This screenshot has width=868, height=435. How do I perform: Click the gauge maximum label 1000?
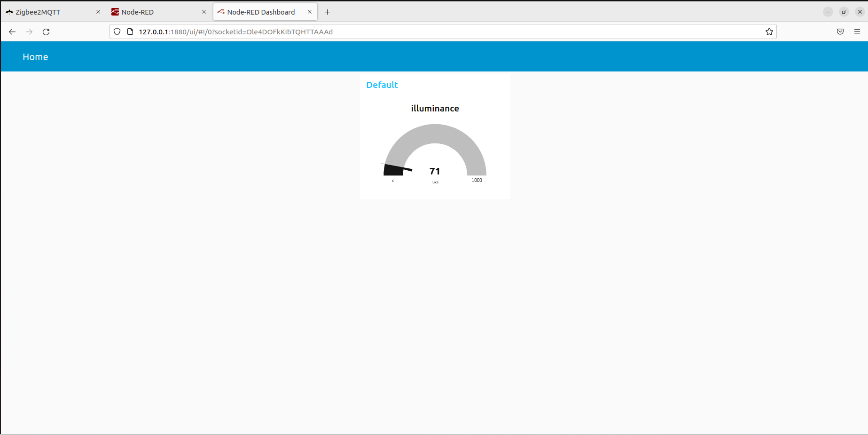point(477,180)
